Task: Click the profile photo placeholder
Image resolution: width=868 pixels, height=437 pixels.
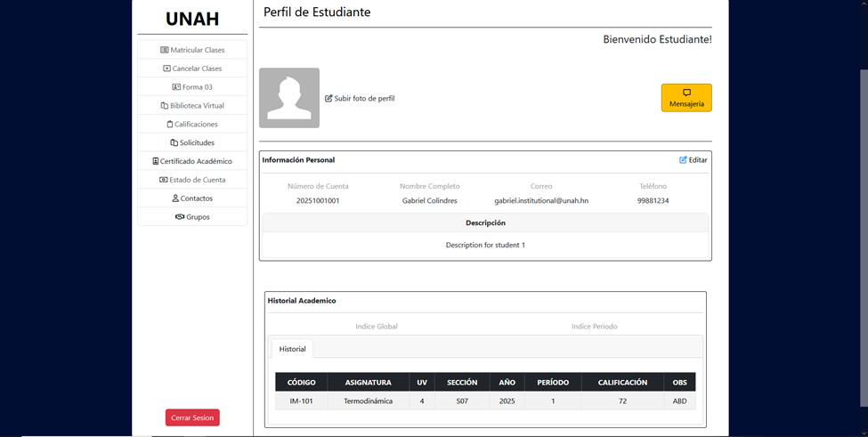Action: (x=289, y=98)
